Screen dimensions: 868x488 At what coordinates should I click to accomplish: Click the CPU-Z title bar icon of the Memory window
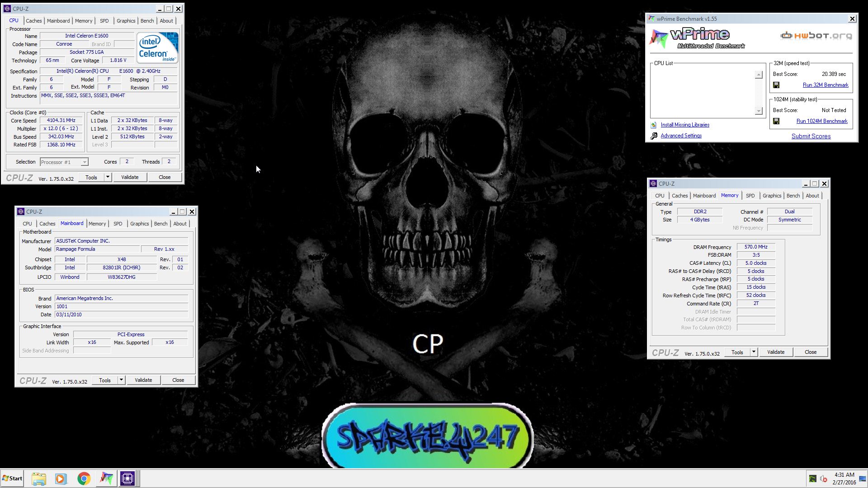point(653,183)
